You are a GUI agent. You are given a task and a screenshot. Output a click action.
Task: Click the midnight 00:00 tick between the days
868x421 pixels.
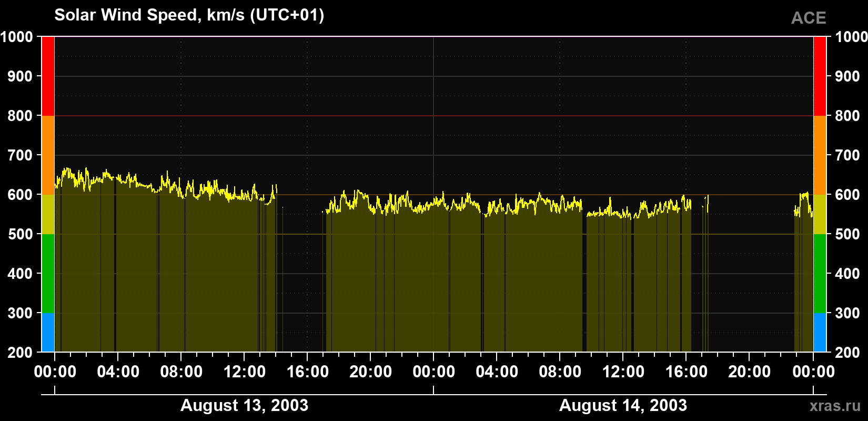[x=433, y=372]
